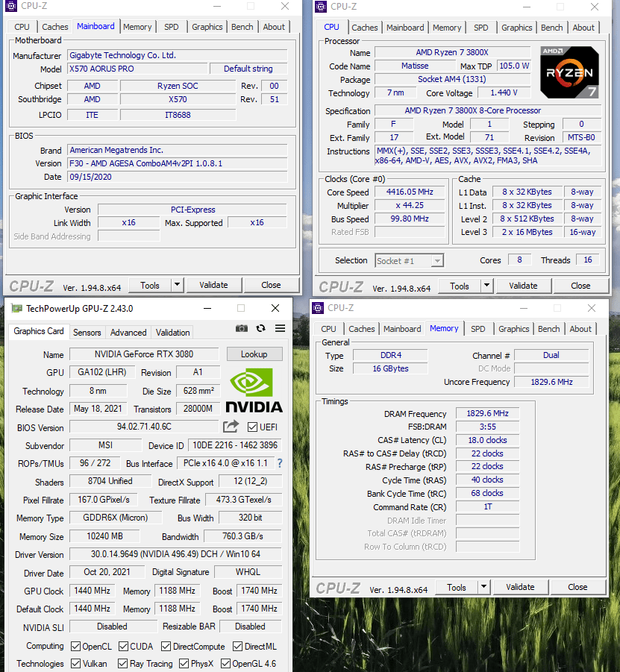Toggle the DirectCompute checkbox
This screenshot has width=620, height=672.
click(x=166, y=646)
